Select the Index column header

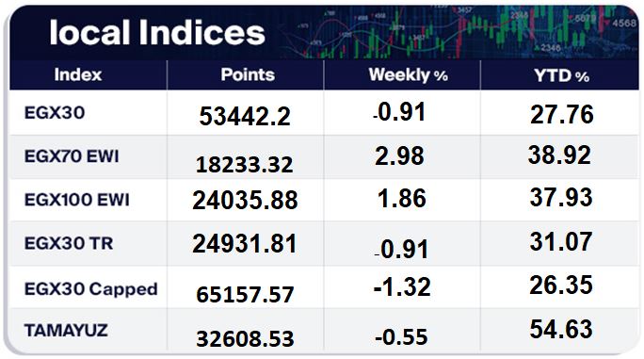point(78,74)
